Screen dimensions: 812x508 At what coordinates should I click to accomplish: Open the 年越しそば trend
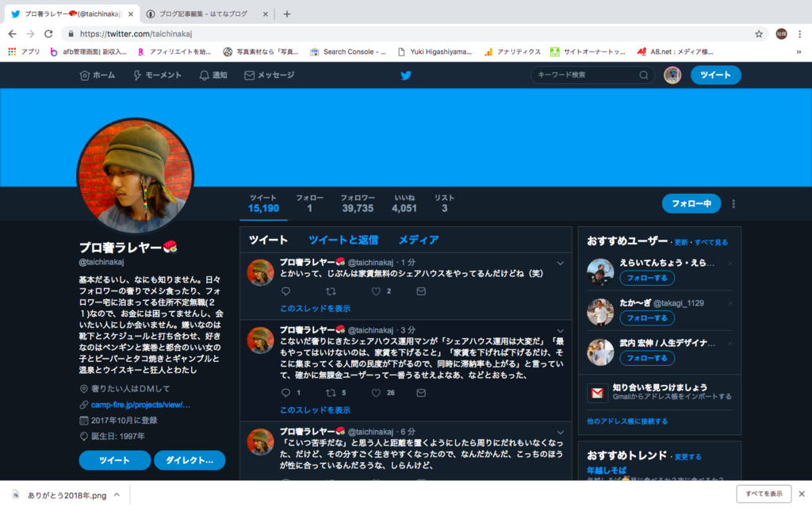(607, 470)
